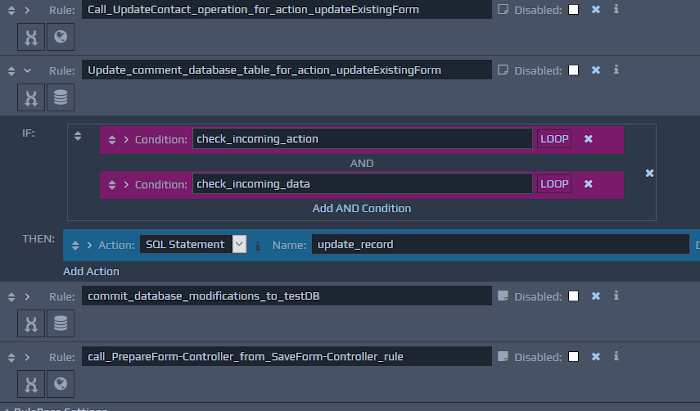Collapse the Update_comment_database_table rule
700x411 pixels.
tap(27, 71)
